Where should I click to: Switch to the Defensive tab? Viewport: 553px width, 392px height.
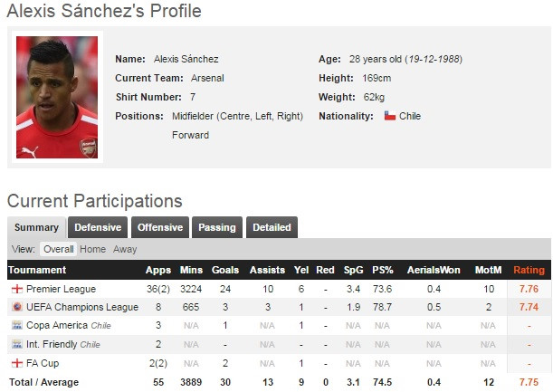[x=98, y=227]
